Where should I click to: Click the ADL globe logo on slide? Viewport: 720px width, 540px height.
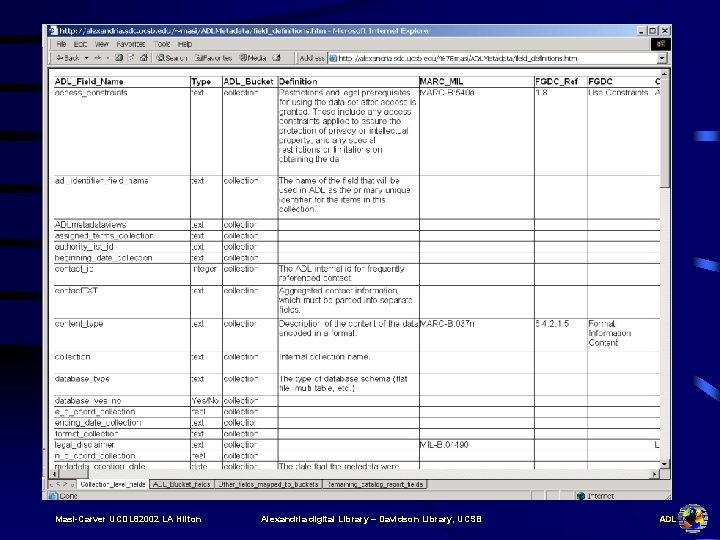(693, 518)
